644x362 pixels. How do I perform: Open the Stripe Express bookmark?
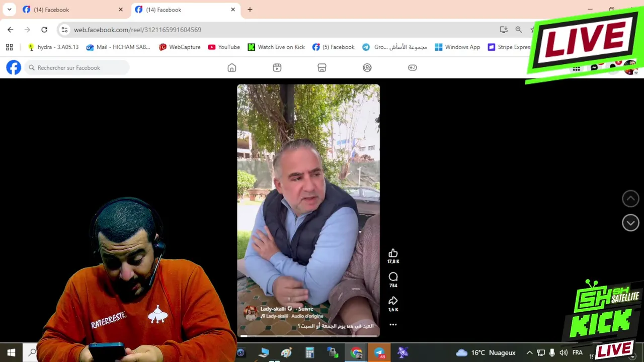[x=509, y=47]
